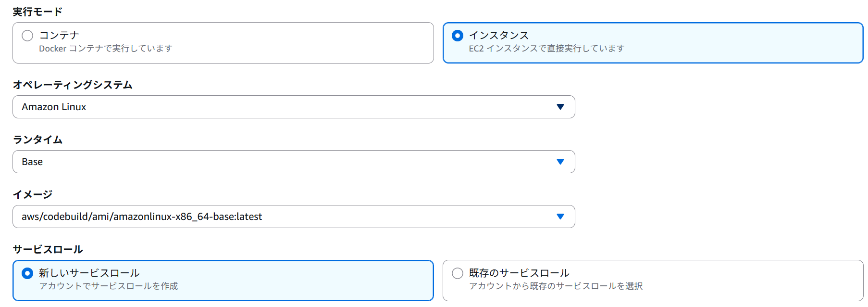Click the アカウントでサービスロールを作成 description text
Image resolution: width=868 pixels, height=307 pixels.
tap(108, 286)
